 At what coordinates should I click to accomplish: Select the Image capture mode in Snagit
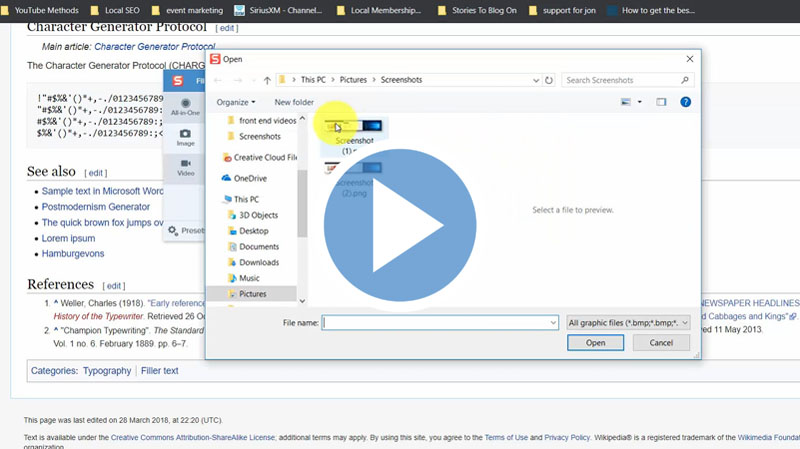point(185,137)
